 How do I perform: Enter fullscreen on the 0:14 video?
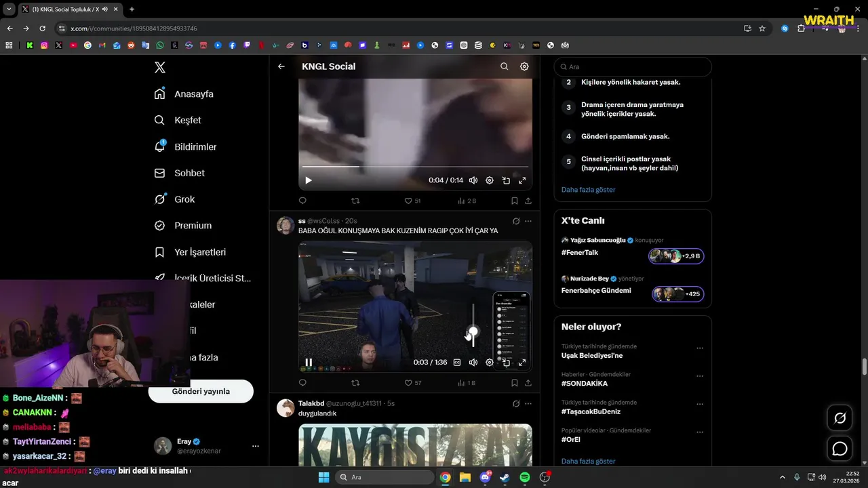click(x=522, y=180)
